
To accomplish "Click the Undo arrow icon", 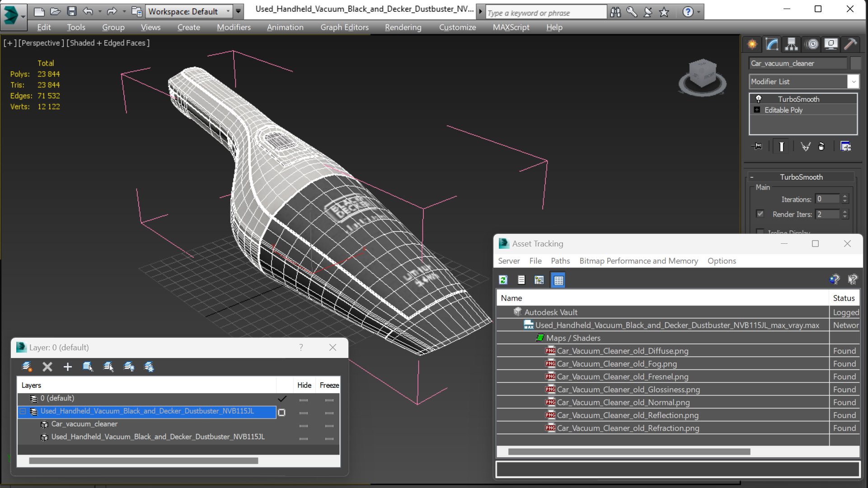I will tap(88, 11).
